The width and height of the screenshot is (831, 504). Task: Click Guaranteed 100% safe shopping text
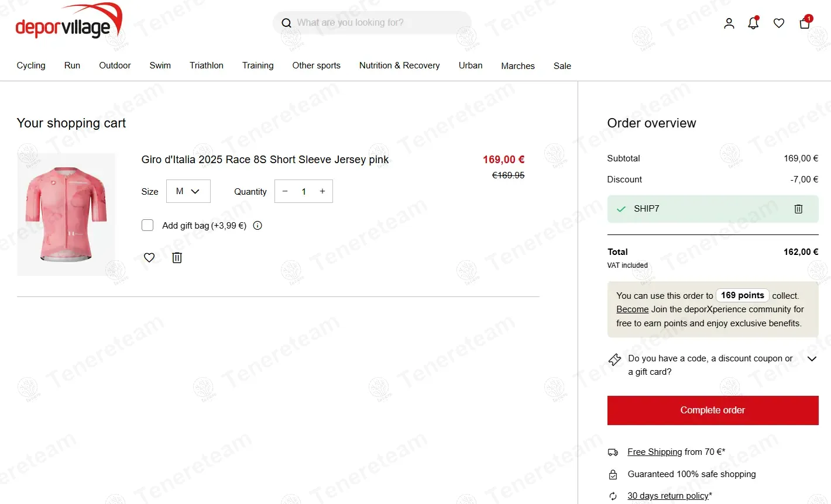(692, 474)
